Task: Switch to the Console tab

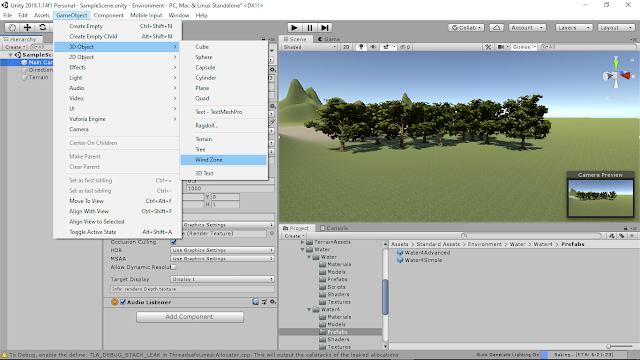Action: click(x=334, y=228)
